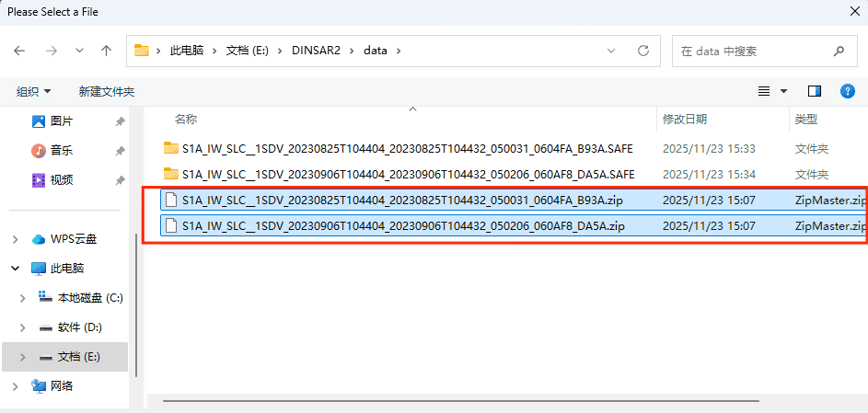Go back with the left arrow
The image size is (868, 413).
(19, 51)
